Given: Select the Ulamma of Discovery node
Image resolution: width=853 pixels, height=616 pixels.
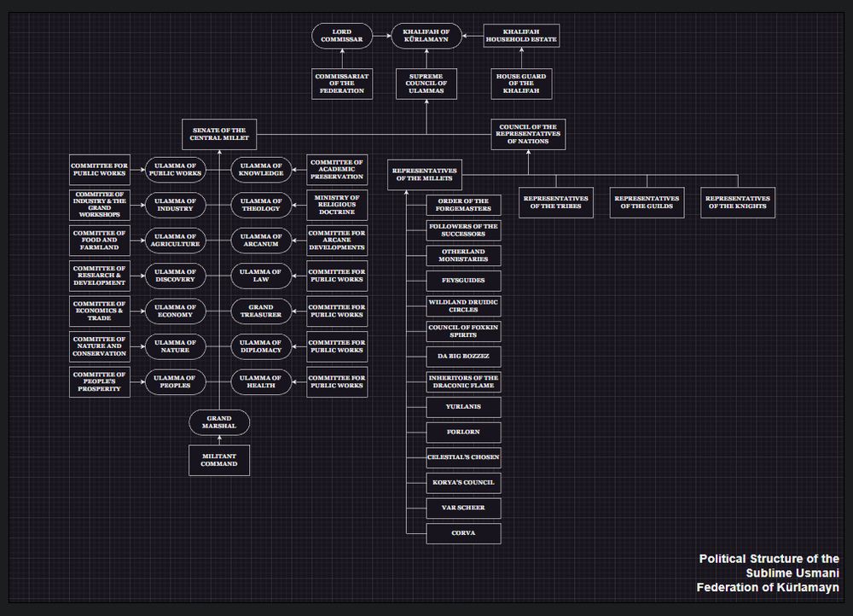Looking at the screenshot, I should tap(175, 276).
